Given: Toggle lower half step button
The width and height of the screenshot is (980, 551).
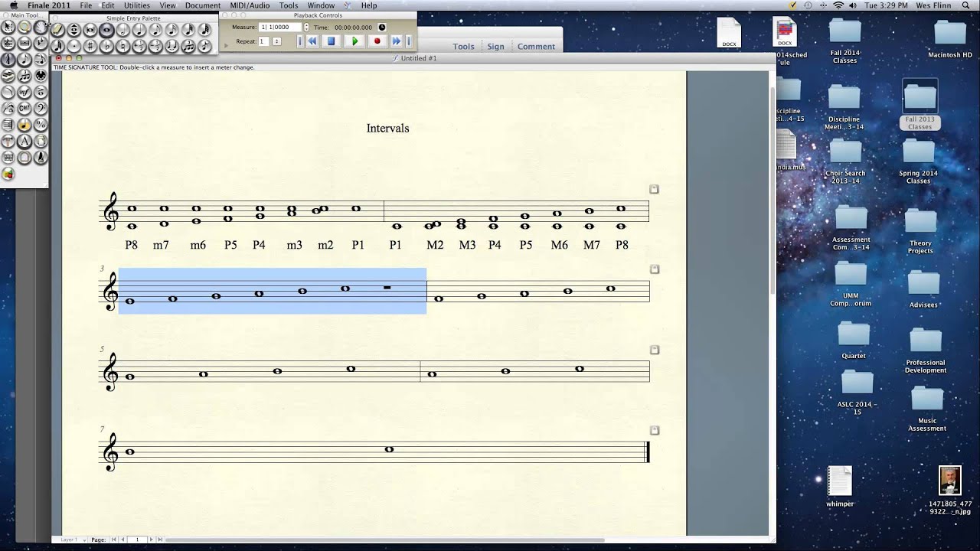Looking at the screenshot, I should point(156,46).
